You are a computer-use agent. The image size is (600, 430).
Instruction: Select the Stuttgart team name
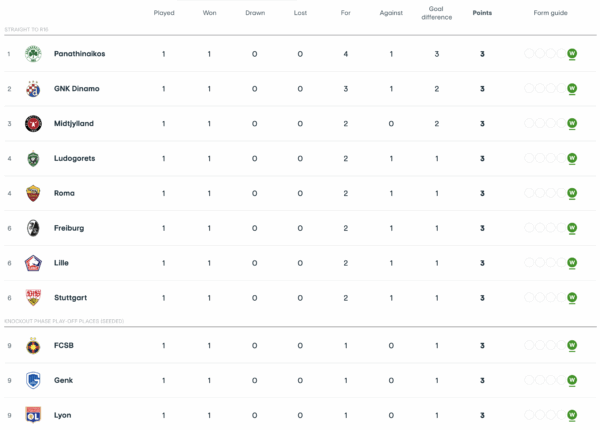pos(70,298)
